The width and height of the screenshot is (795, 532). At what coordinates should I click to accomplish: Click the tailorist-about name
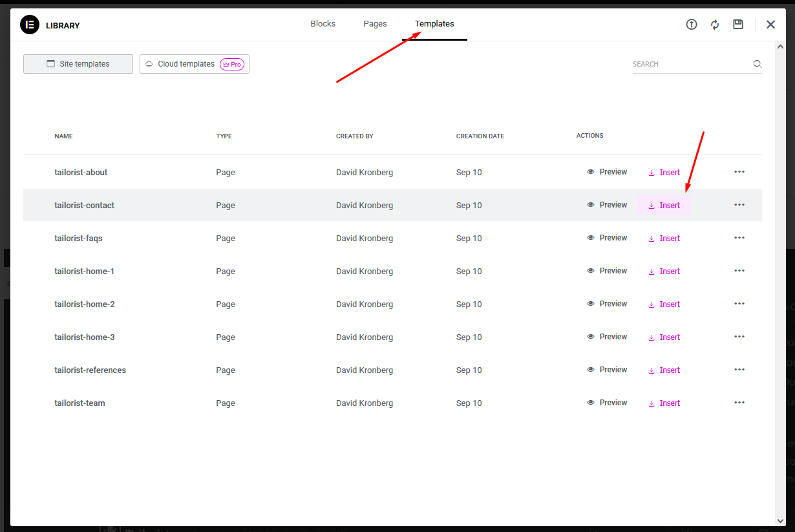pyautogui.click(x=81, y=173)
